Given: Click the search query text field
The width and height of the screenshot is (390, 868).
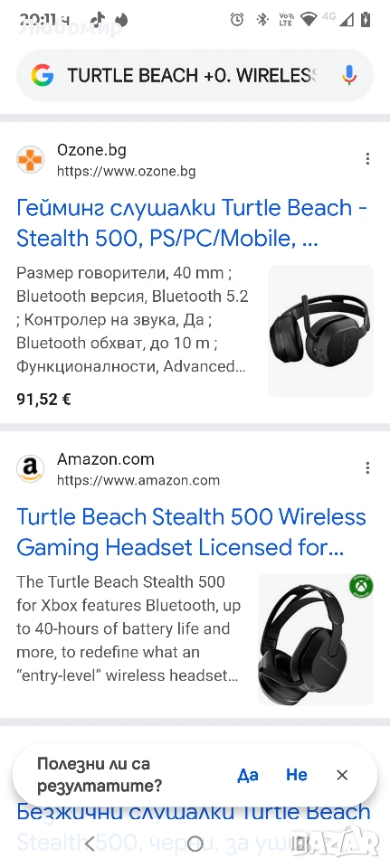Looking at the screenshot, I should pyautogui.click(x=192, y=75).
